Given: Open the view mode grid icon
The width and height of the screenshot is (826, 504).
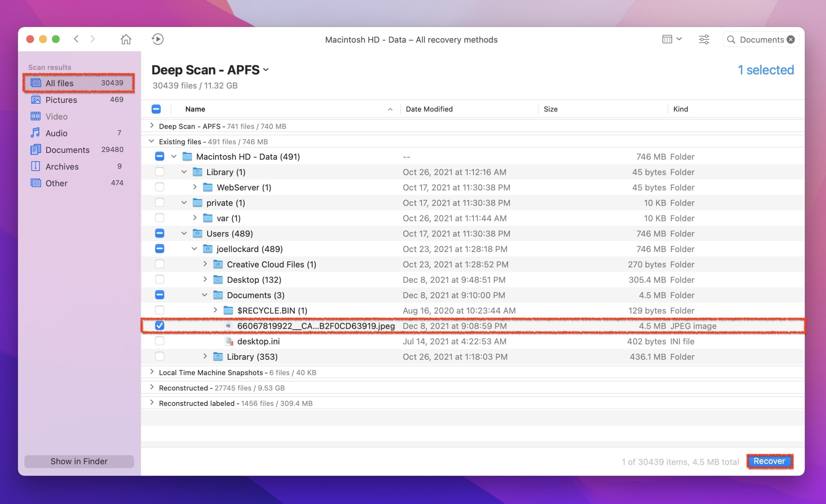Looking at the screenshot, I should pos(667,39).
